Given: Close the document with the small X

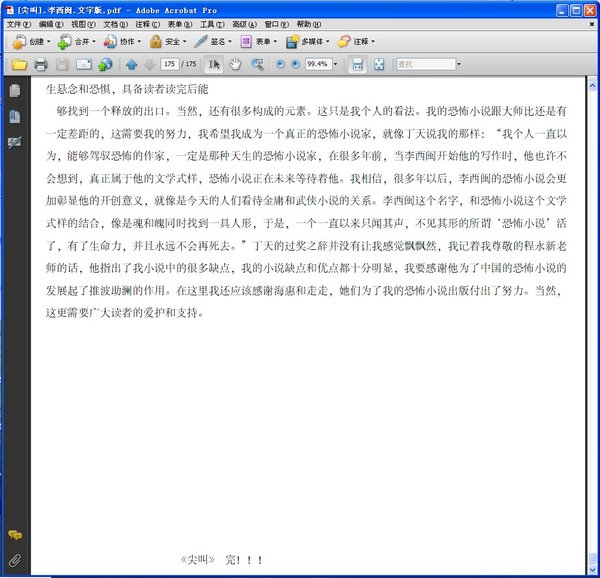Looking at the screenshot, I should coord(592,24).
